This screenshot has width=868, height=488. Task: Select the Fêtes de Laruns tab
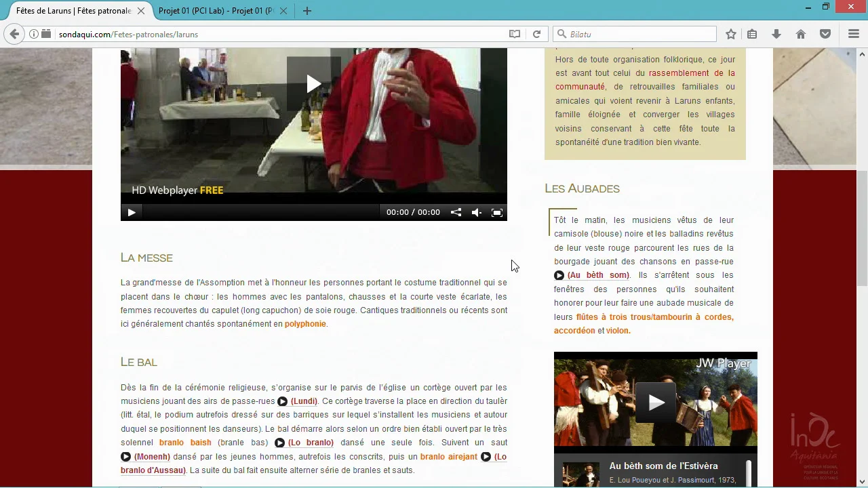click(x=73, y=11)
